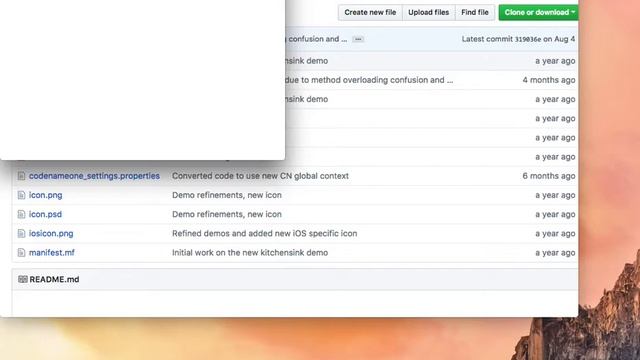Open manifest.mf file link
The image size is (640, 360).
52,253
